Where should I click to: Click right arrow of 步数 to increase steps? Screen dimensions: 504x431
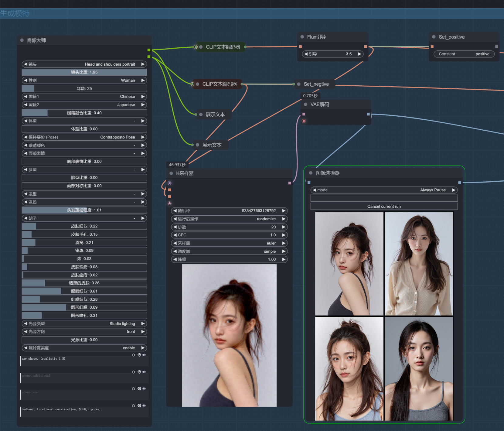(x=284, y=227)
